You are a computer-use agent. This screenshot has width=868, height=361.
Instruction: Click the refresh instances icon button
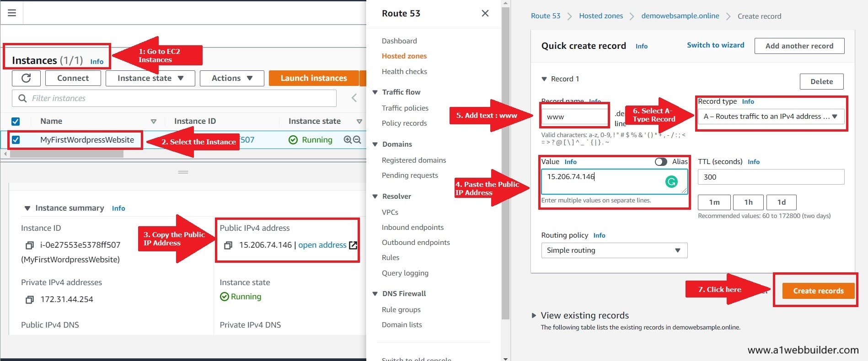[x=26, y=78]
